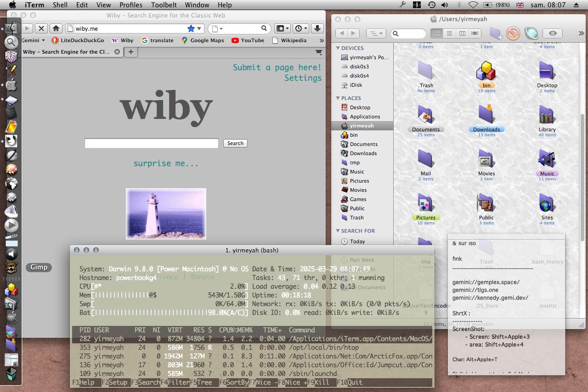Click the volume icon in menu bar
This screenshot has width=588, height=392.
click(x=445, y=5)
